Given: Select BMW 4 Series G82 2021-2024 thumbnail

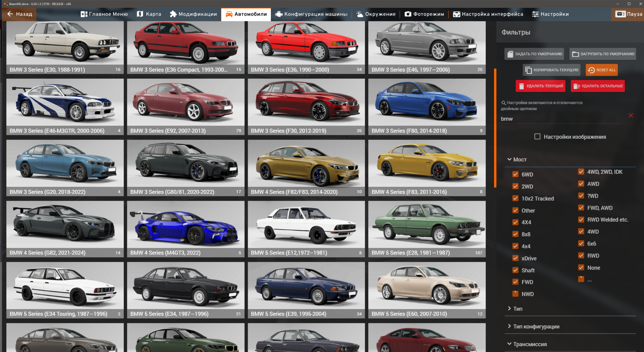Looking at the screenshot, I should click(65, 229).
